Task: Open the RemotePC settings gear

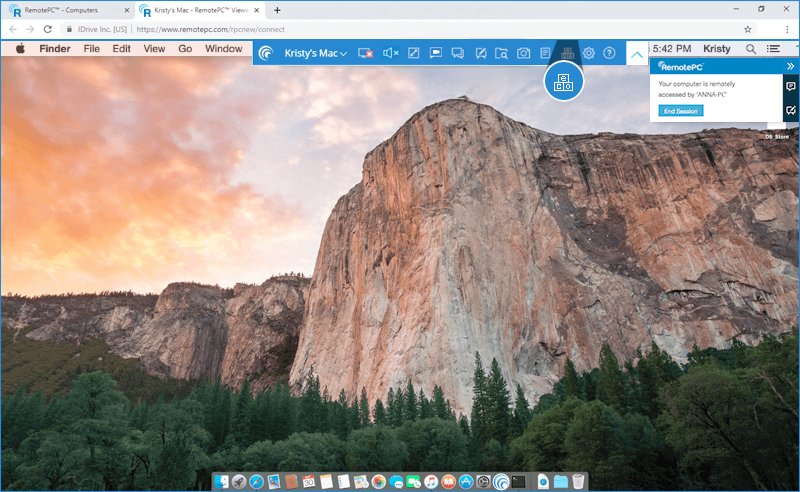Action: tap(589, 53)
